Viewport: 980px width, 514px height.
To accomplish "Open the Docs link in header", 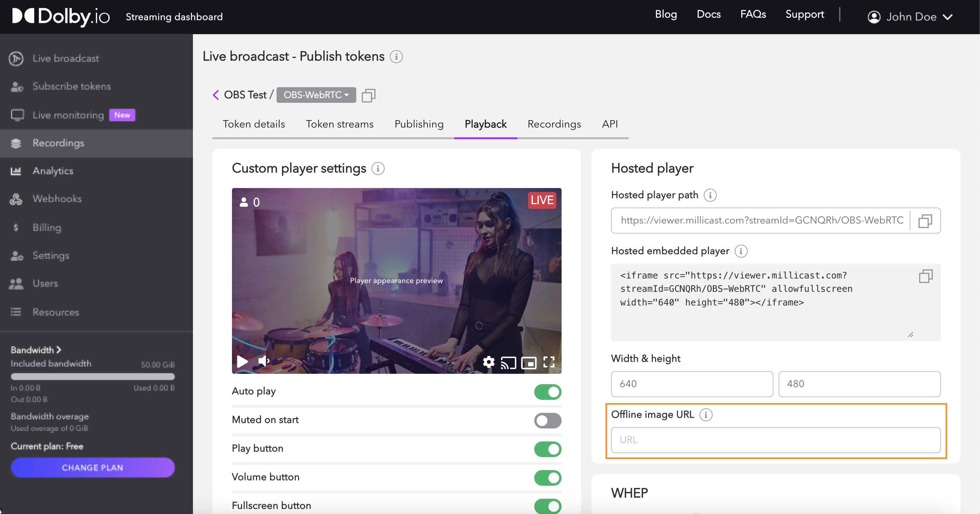I will point(708,14).
